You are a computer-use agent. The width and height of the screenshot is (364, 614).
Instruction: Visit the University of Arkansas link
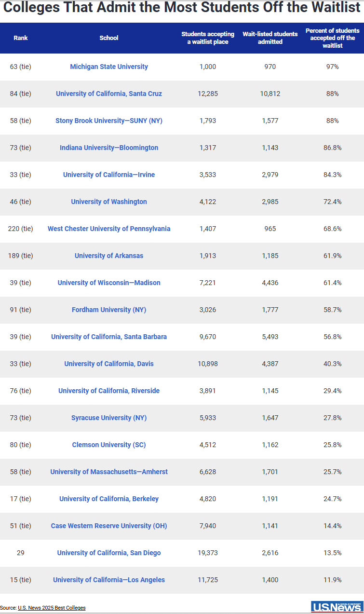pyautogui.click(x=109, y=256)
